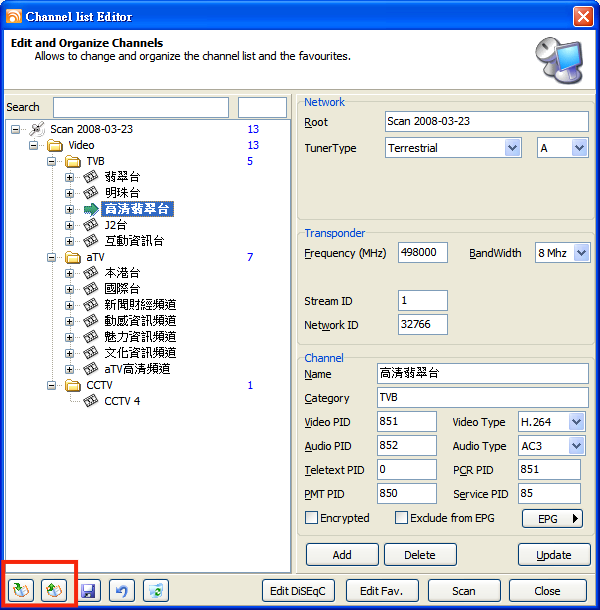This screenshot has width=600, height=610.
Task: Save the channel list with the floppy disk icon
Action: 88,591
